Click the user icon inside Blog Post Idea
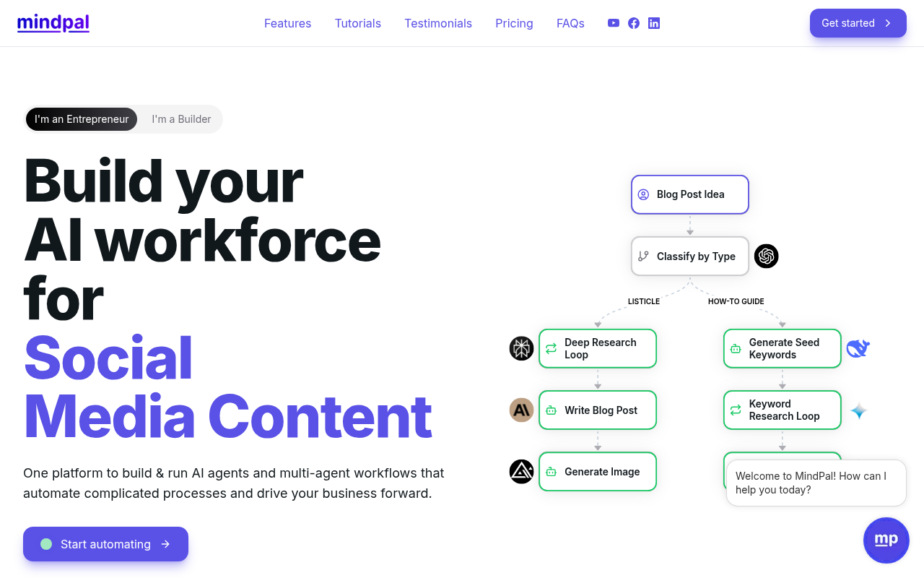Viewport: 924px width, 578px height. [x=643, y=194]
